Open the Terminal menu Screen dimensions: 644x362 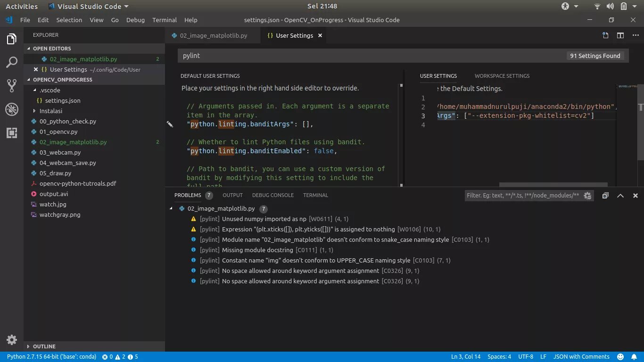tap(164, 20)
